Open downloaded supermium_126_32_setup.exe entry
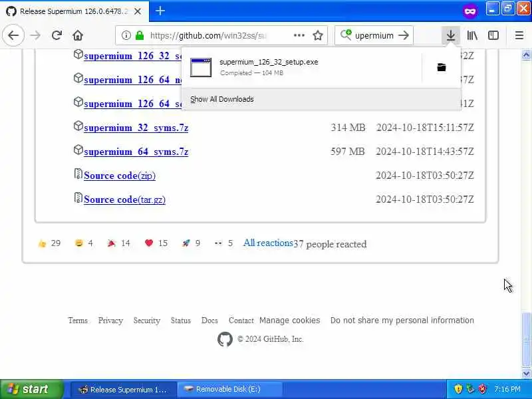This screenshot has height=399, width=532. click(x=302, y=67)
